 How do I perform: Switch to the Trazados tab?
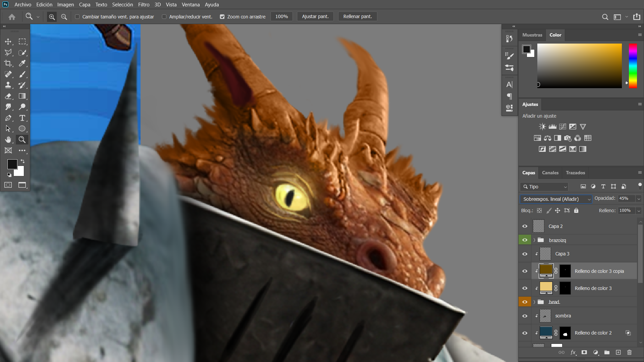click(x=575, y=173)
